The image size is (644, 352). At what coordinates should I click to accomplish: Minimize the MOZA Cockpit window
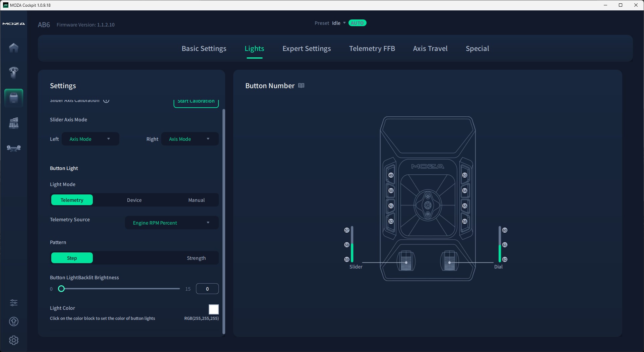click(605, 5)
